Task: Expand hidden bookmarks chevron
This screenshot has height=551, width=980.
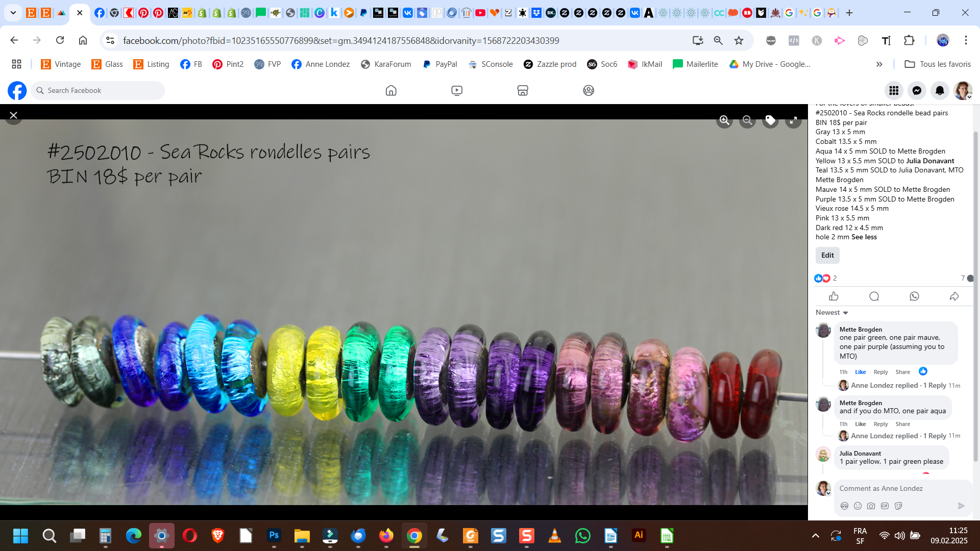Action: click(x=879, y=64)
